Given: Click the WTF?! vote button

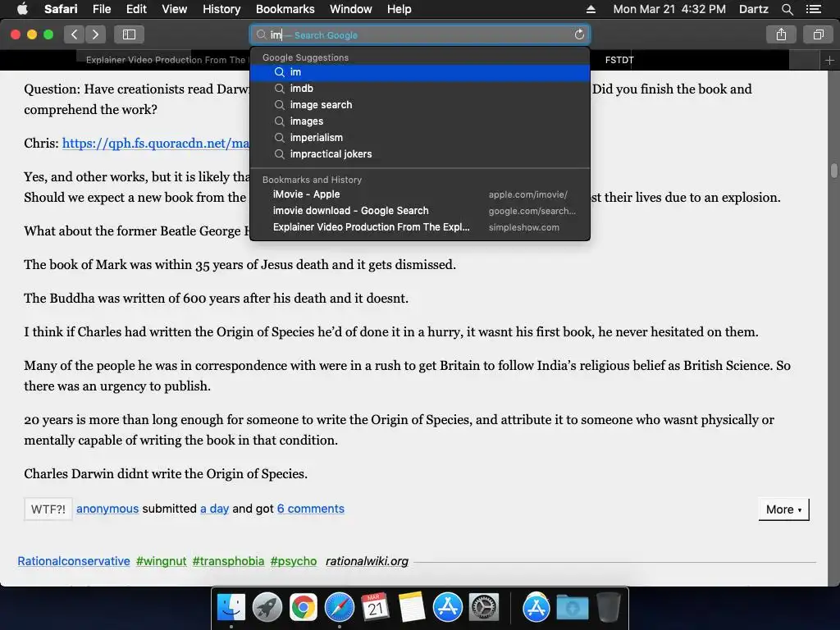Looking at the screenshot, I should point(48,509).
